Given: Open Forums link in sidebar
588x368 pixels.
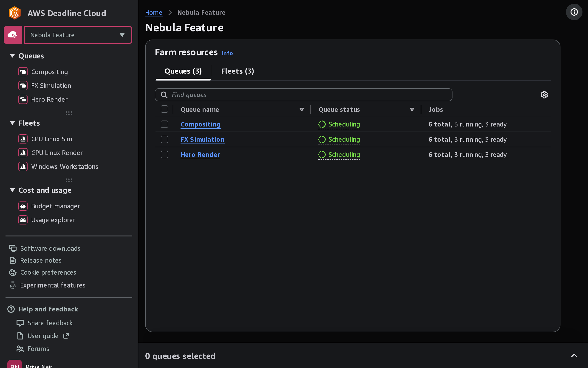Looking at the screenshot, I should coord(38,349).
